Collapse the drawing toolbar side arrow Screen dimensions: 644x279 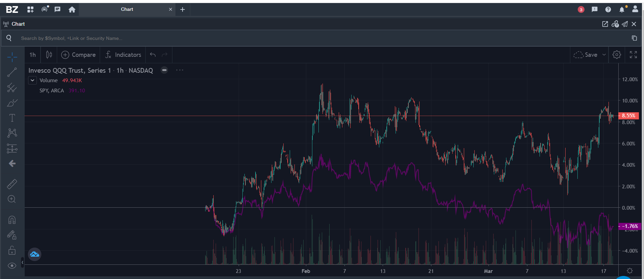[x=22, y=262]
